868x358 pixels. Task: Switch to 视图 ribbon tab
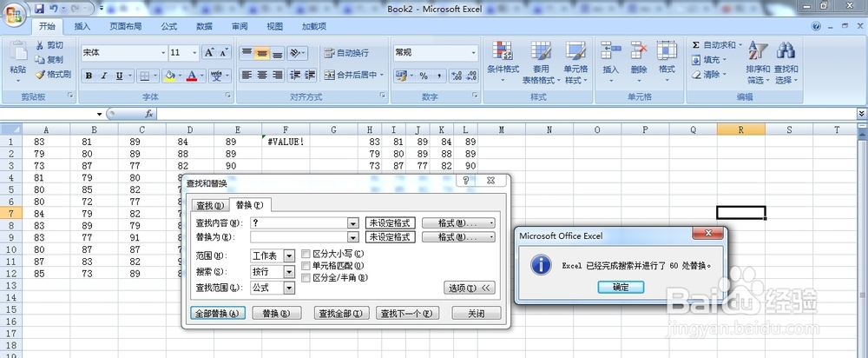click(x=274, y=26)
